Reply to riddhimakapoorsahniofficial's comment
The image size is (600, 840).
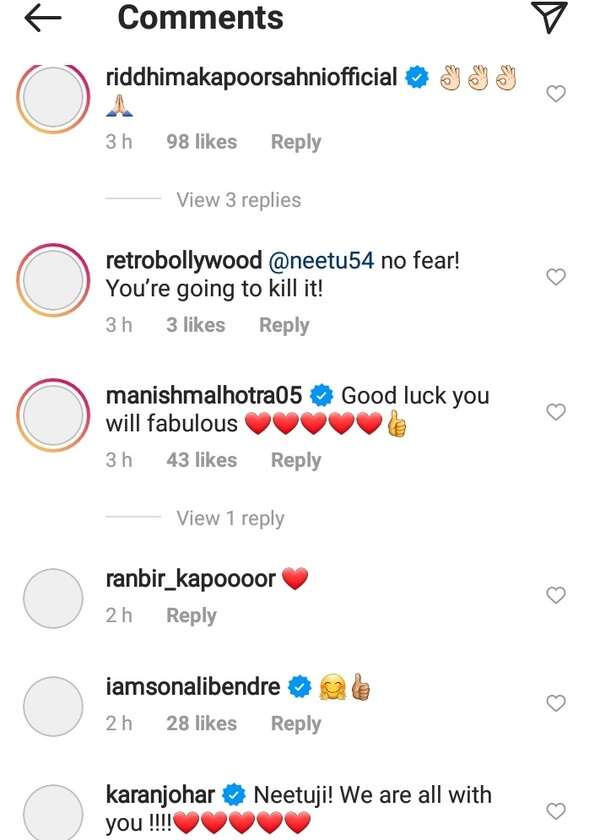295,142
